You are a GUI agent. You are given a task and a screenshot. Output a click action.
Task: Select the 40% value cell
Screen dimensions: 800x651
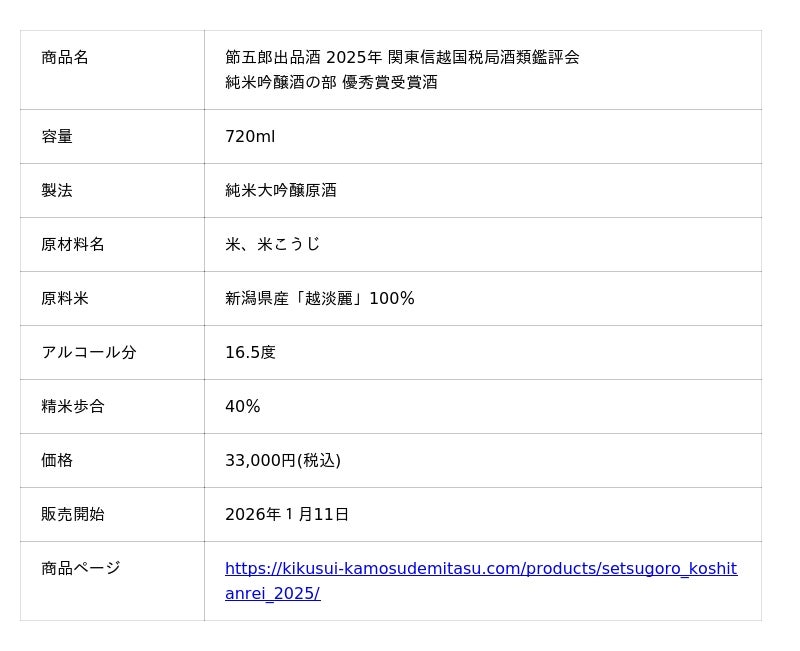[243, 407]
